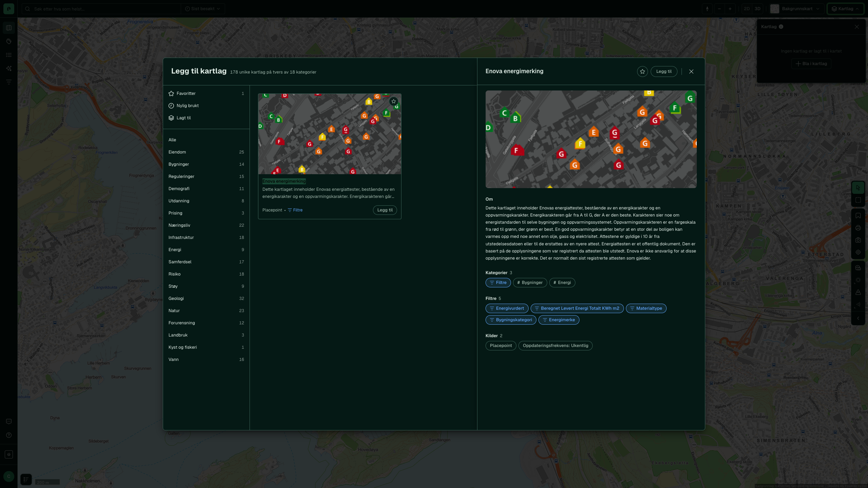The image size is (868, 488).
Task: Zoom in the map with plus button
Action: coord(730,9)
